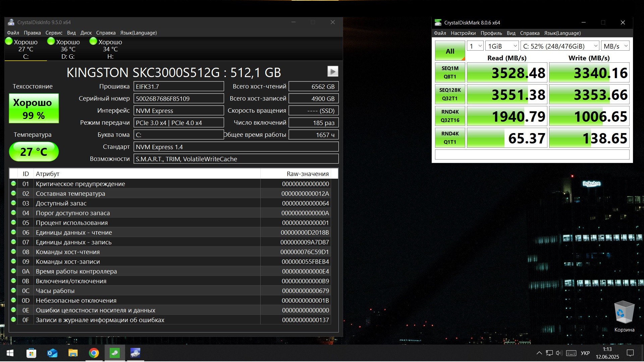This screenshot has height=362, width=644.
Task: Click the next disk arrow button
Action: pyautogui.click(x=332, y=71)
